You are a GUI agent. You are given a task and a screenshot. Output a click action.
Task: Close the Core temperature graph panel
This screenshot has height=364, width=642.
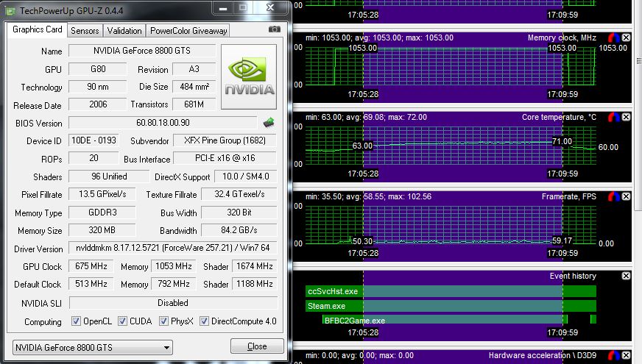coord(626,117)
